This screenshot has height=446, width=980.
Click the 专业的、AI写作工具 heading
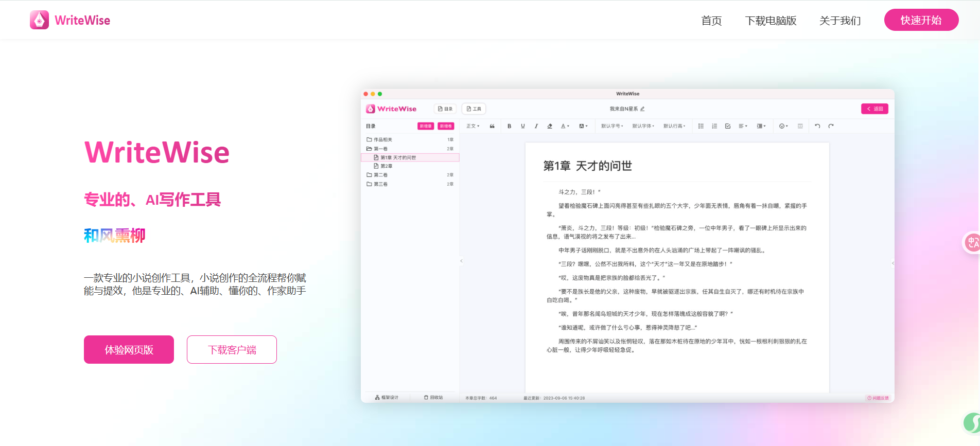(x=152, y=200)
